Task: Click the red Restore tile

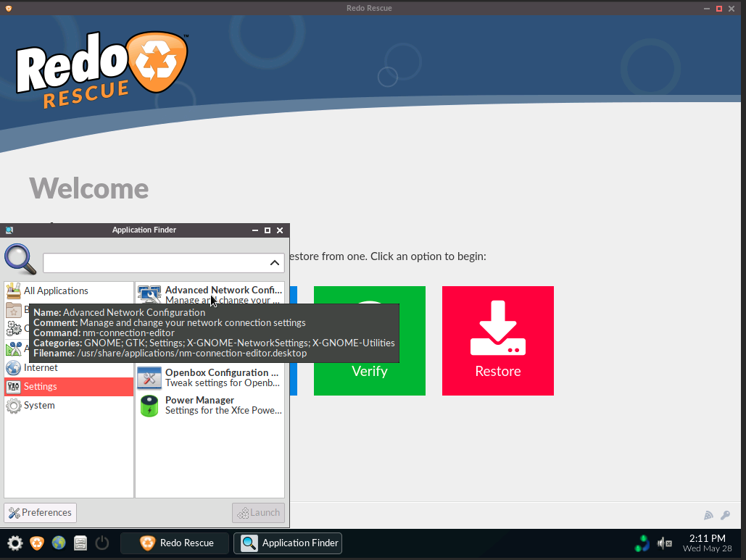Action: (497, 340)
